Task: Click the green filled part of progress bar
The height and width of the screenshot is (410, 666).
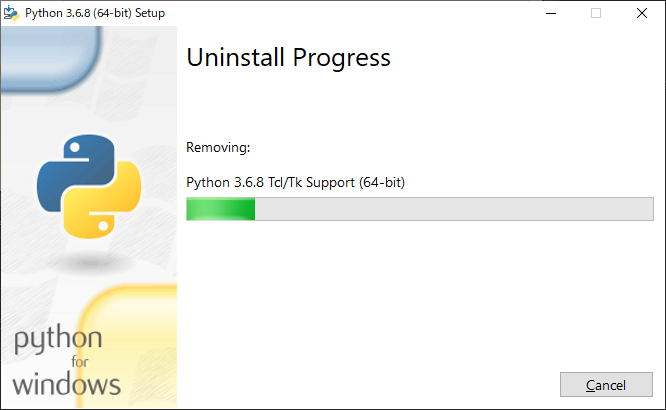Action: pyautogui.click(x=221, y=208)
